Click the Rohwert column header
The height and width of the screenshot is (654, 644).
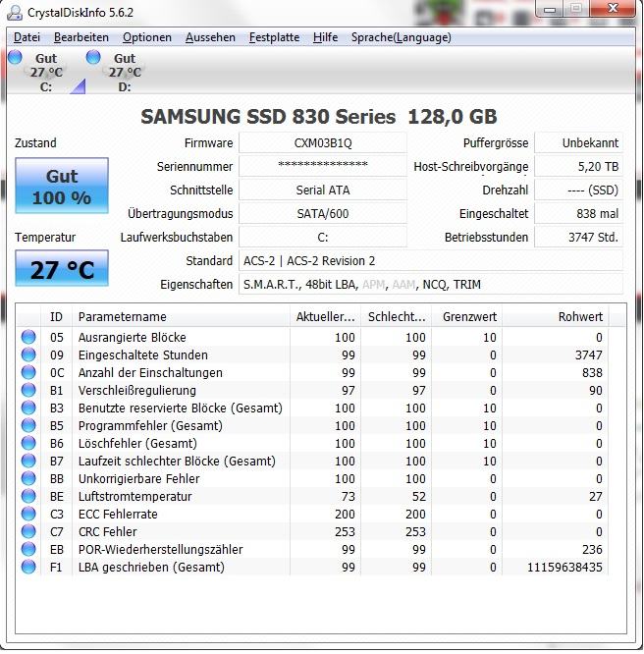556,316
